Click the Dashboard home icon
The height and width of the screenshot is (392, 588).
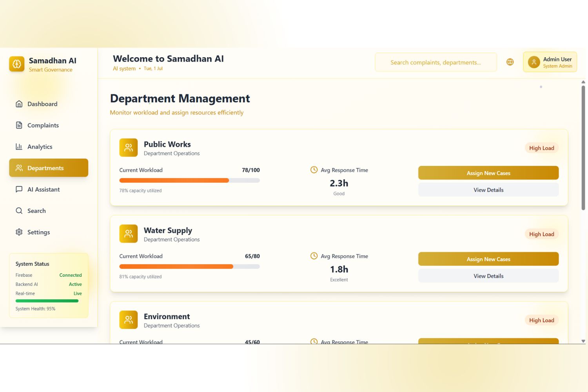tap(19, 104)
